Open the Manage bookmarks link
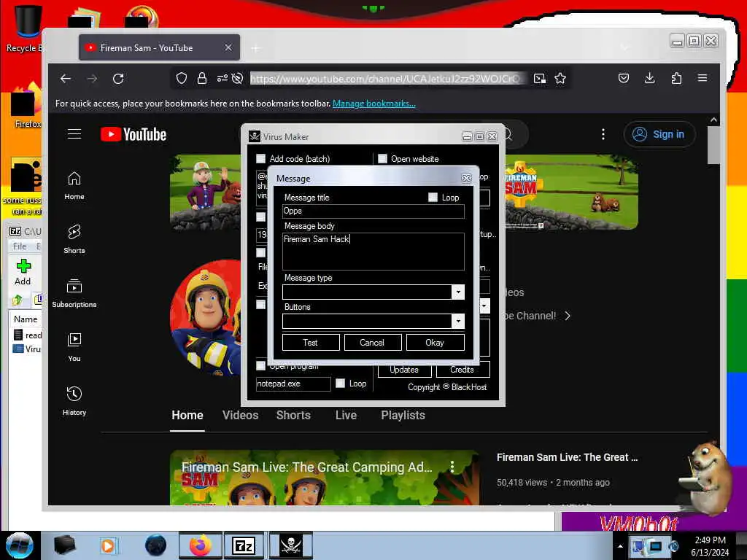This screenshot has height=560, width=747. pyautogui.click(x=374, y=104)
